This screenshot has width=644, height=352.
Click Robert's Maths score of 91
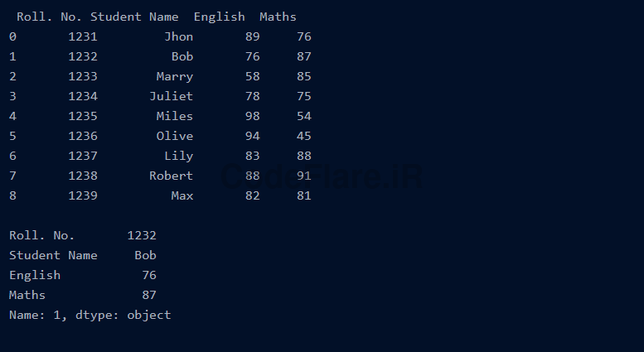point(303,176)
